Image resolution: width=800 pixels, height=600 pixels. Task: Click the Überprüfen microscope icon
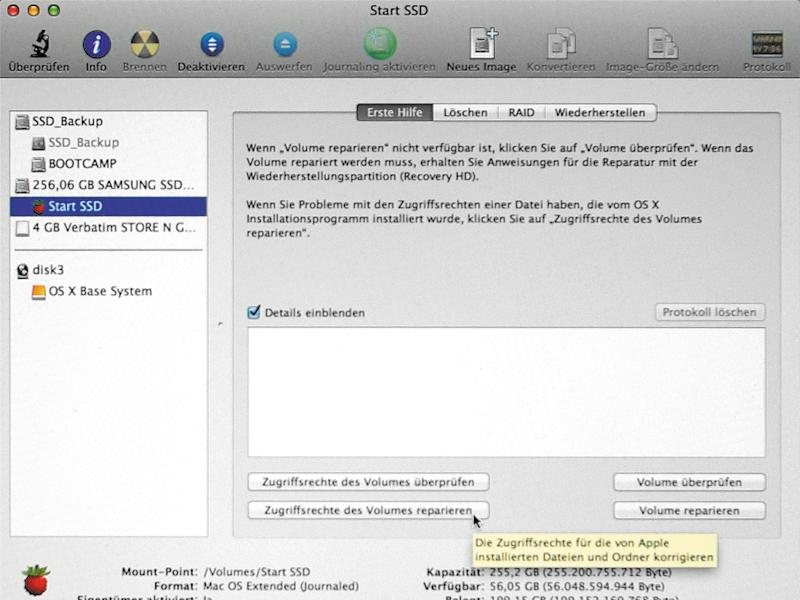coord(39,44)
